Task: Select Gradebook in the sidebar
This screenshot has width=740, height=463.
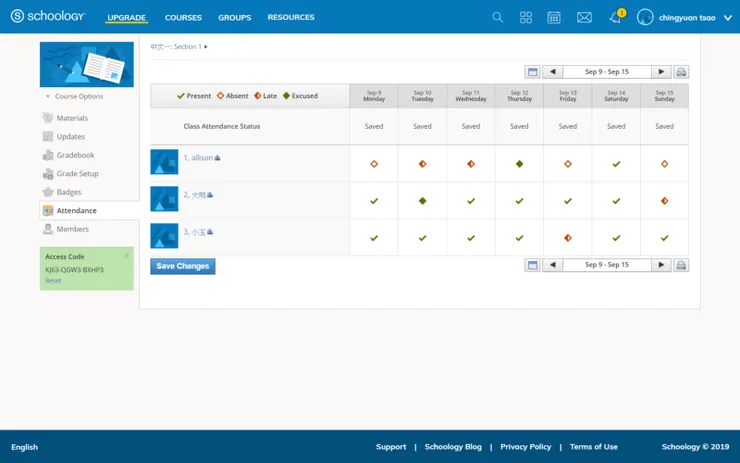Action: [75, 155]
